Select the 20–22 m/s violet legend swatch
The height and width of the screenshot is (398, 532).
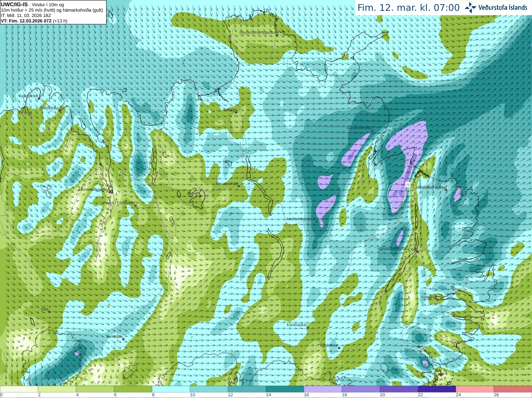tap(399, 389)
